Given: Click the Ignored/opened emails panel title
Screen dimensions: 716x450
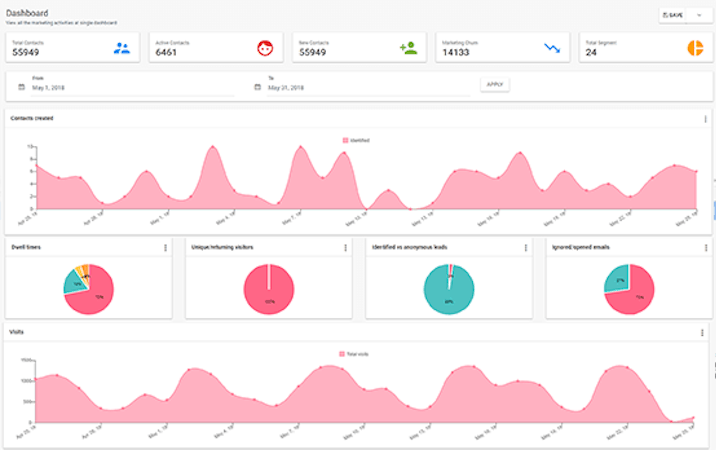Looking at the screenshot, I should pyautogui.click(x=581, y=247).
